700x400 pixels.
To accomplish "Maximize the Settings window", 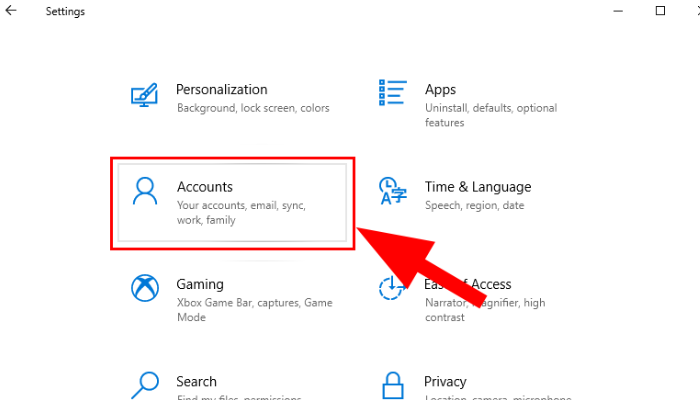I will pos(660,11).
